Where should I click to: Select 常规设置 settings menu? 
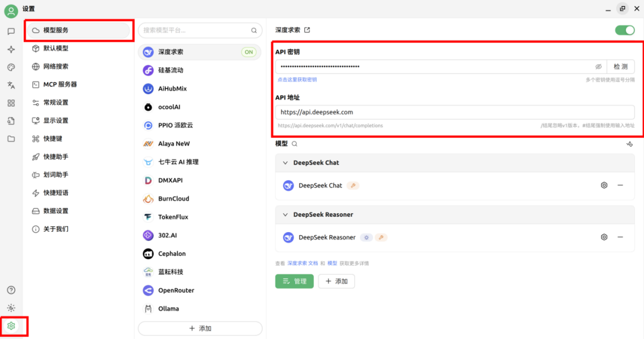pyautogui.click(x=79, y=103)
